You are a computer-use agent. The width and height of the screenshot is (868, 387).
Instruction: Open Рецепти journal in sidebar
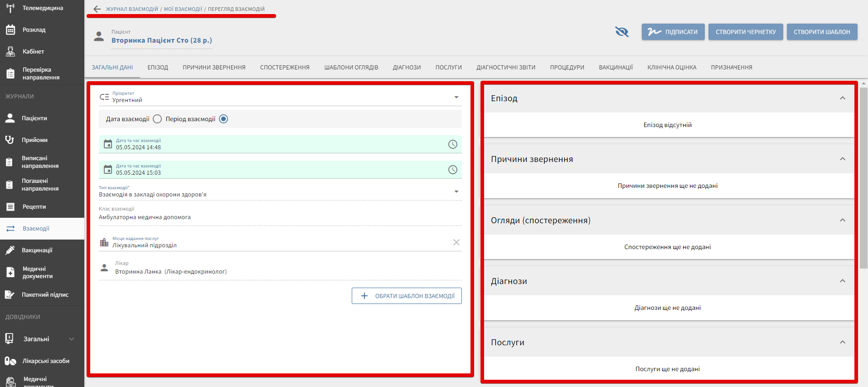[x=34, y=207]
